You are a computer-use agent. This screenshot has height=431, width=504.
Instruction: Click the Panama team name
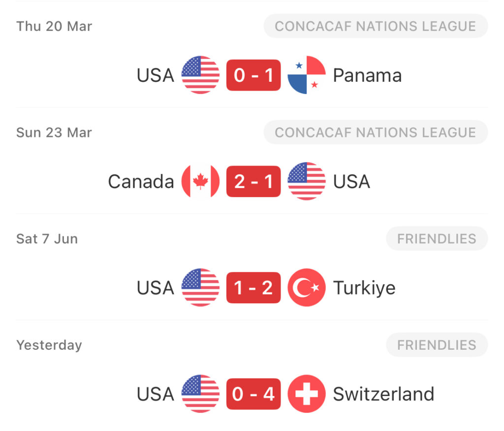point(367,75)
